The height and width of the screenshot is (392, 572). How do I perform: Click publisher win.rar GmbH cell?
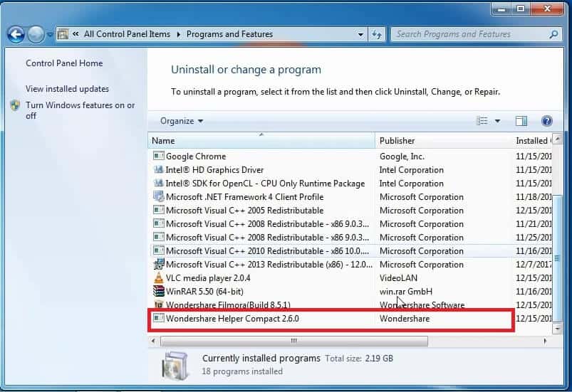pos(405,292)
